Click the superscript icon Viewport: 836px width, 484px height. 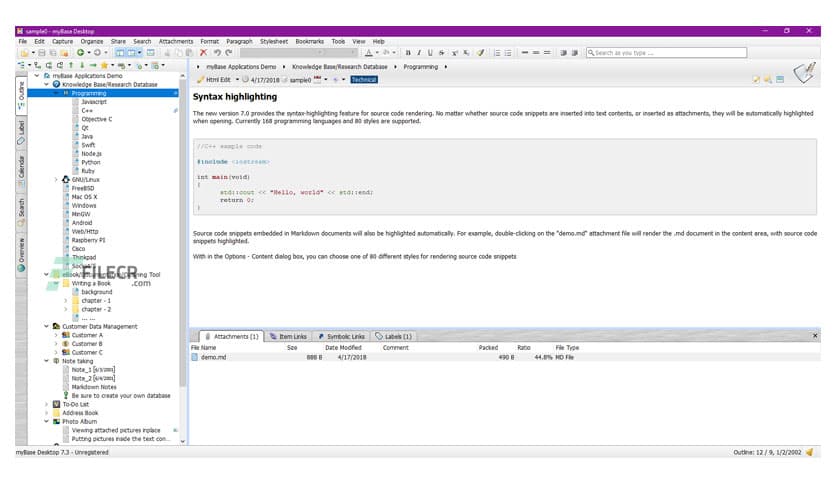pyautogui.click(x=455, y=53)
